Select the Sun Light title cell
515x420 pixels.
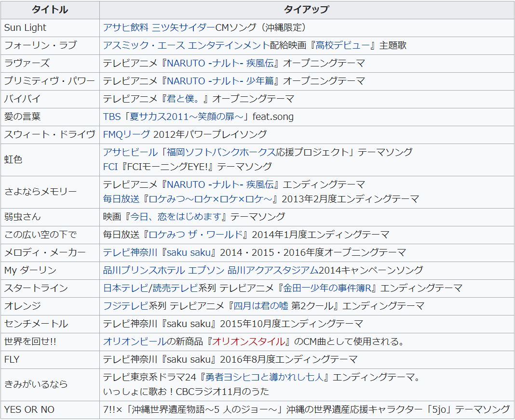50,27
